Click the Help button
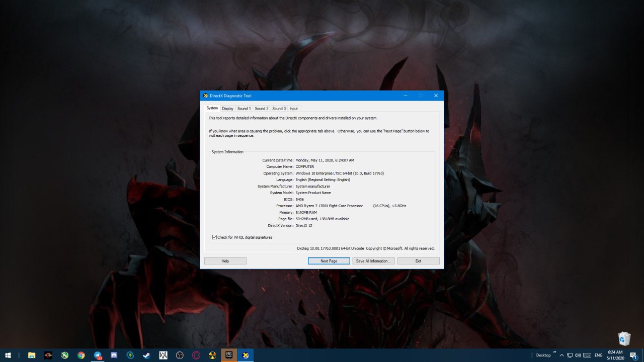This screenshot has height=362, width=644. 225,261
